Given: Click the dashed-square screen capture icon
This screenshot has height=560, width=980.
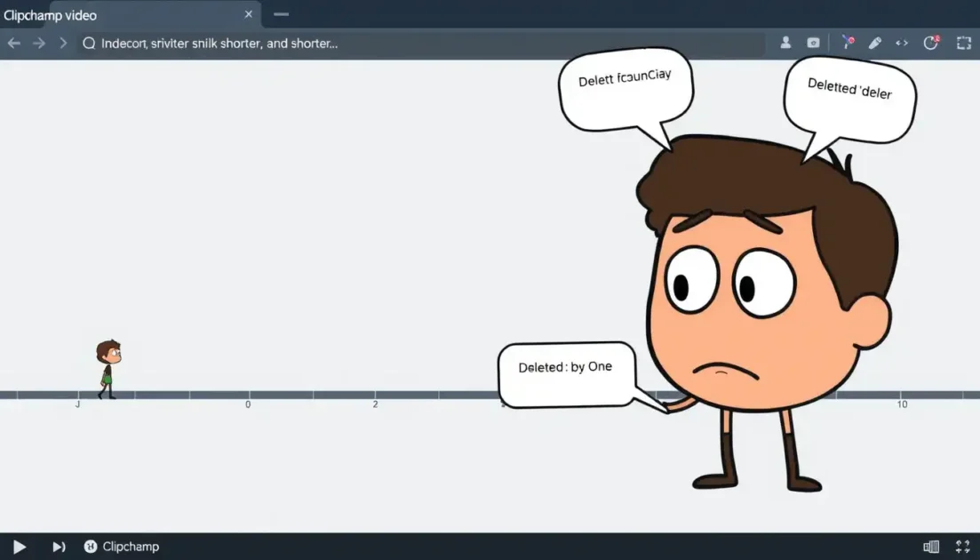Looking at the screenshot, I should point(963,43).
